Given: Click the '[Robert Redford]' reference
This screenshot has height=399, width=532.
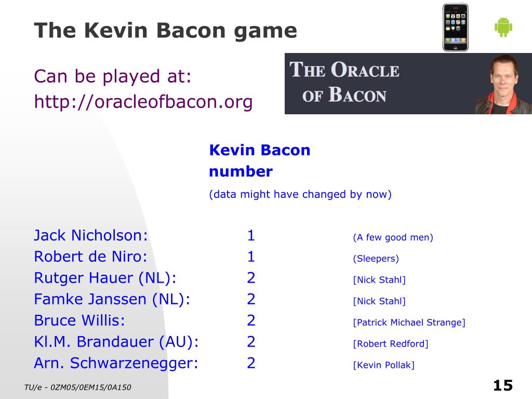Looking at the screenshot, I should coord(391,344).
